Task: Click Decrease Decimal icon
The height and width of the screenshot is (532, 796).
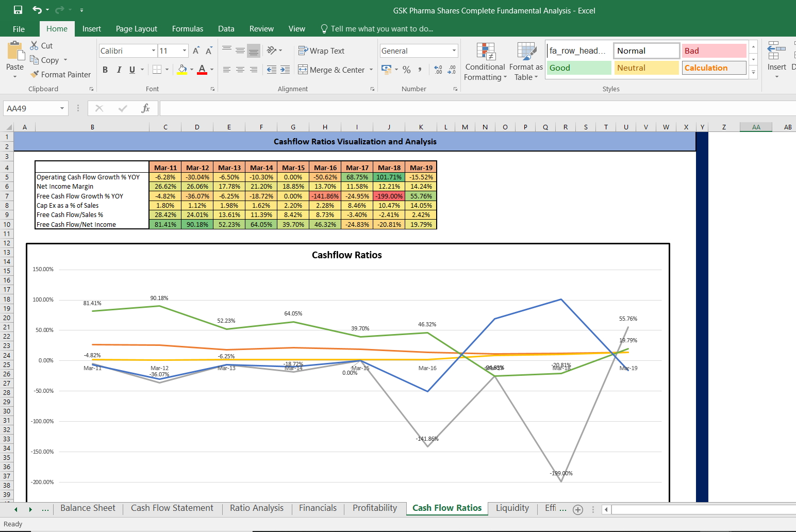Action: 452,69
